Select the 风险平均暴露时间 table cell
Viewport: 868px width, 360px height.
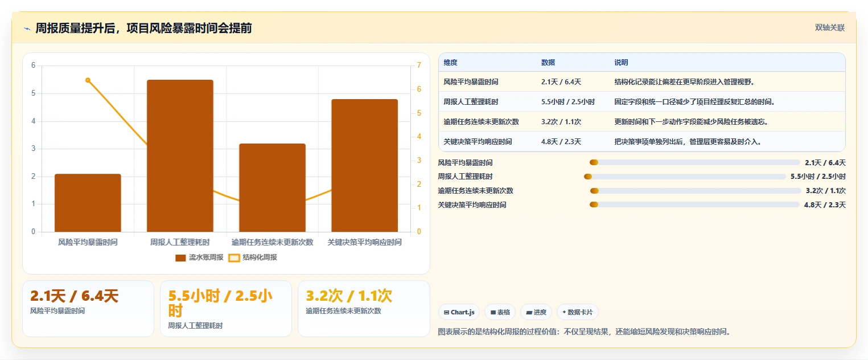tap(487, 82)
